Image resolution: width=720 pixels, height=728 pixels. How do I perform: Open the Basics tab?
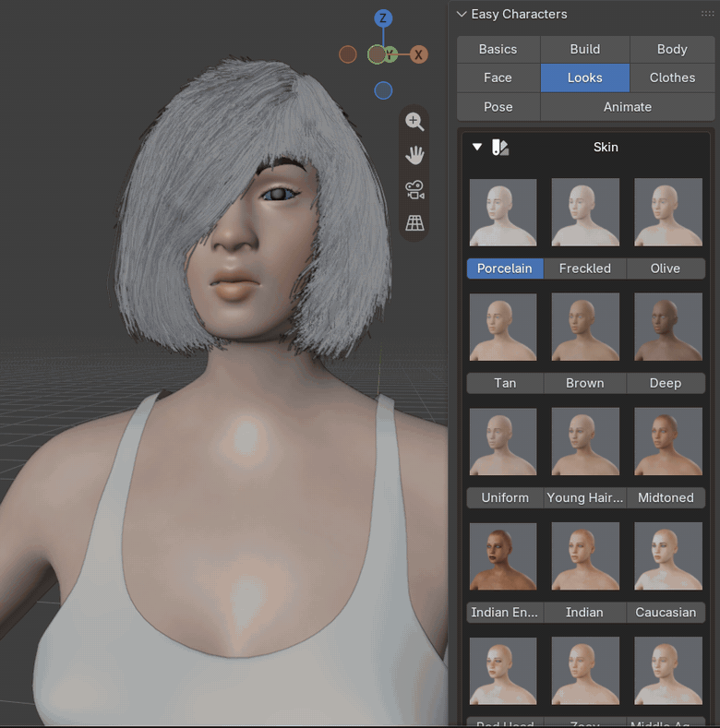[498, 49]
